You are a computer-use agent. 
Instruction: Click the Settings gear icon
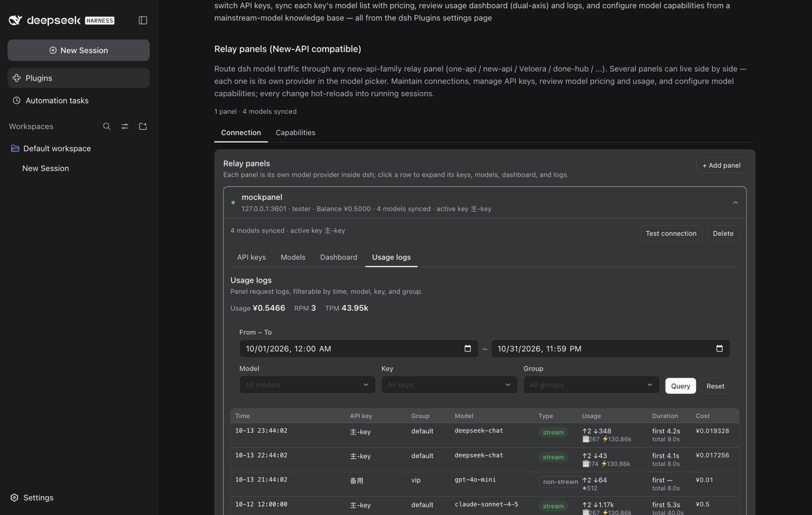click(14, 498)
